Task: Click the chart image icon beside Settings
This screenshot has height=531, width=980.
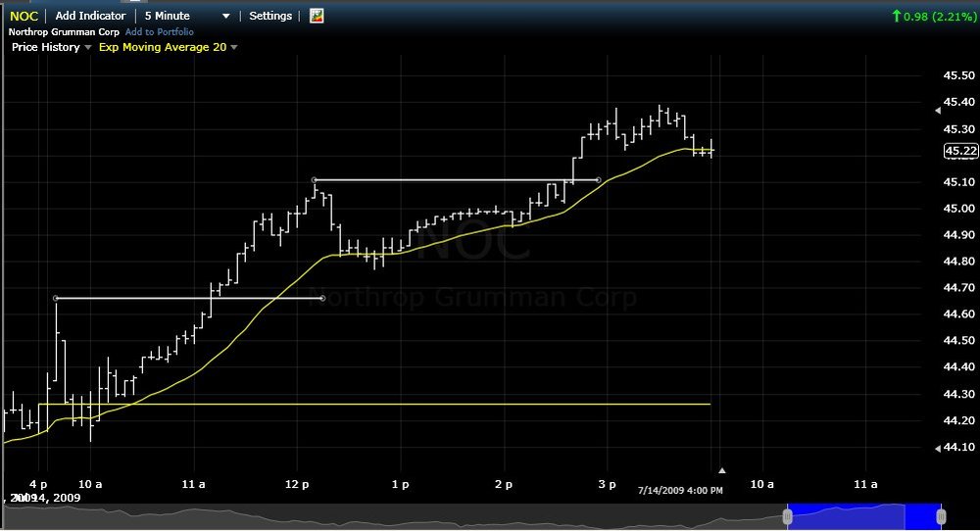Action: (x=317, y=16)
